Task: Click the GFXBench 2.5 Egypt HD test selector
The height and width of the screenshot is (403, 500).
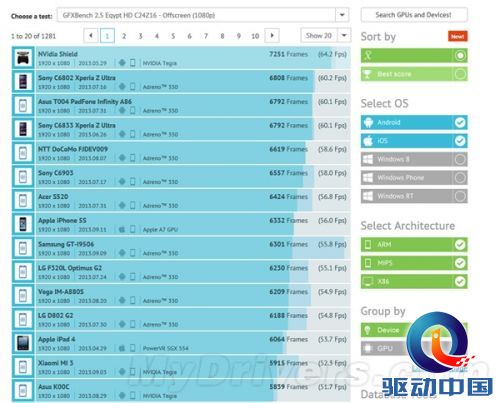Action: 203,15
